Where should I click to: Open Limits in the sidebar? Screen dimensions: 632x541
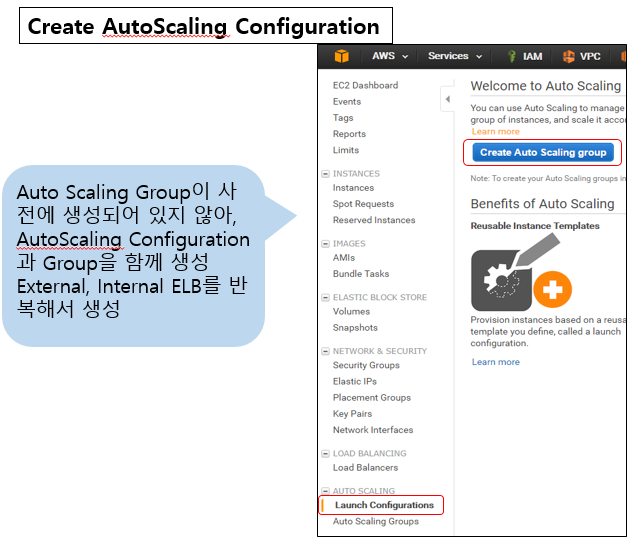(346, 150)
